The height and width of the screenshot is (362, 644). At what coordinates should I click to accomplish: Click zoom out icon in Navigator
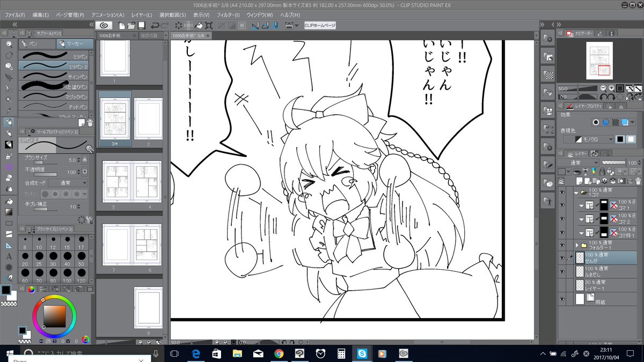click(x=604, y=88)
